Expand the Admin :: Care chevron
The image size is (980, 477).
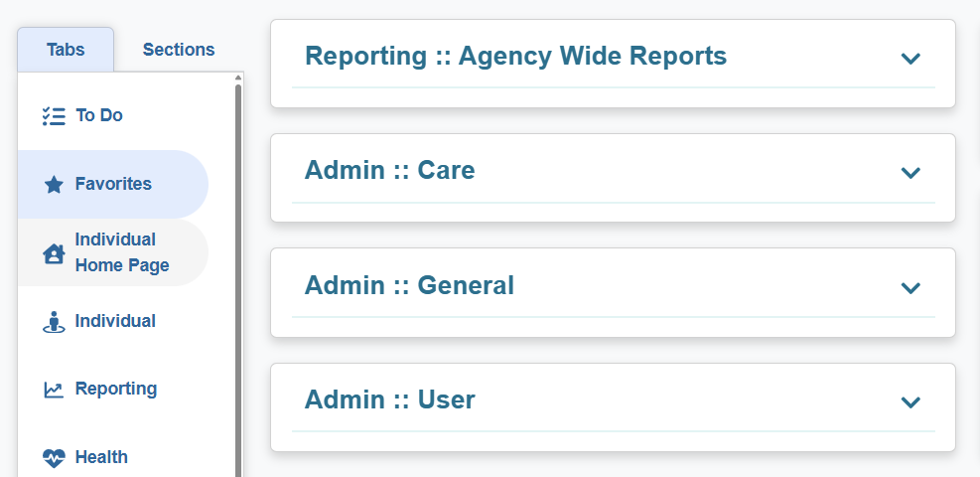point(910,173)
